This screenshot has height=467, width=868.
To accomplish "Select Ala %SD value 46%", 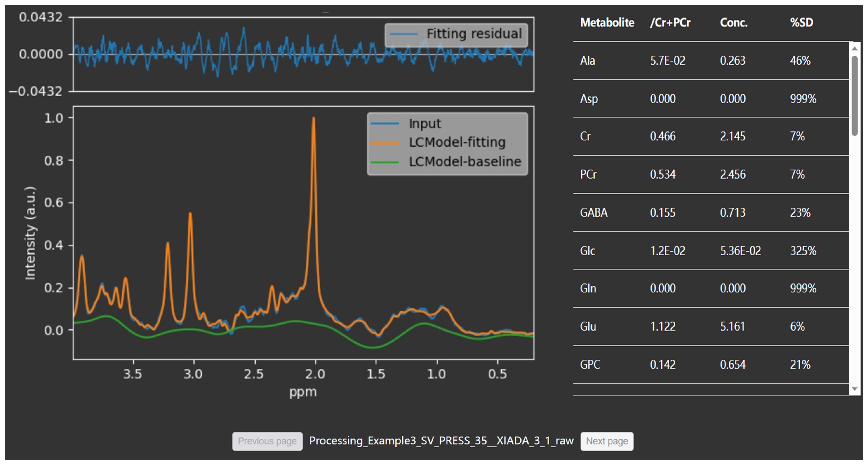I will tap(800, 61).
